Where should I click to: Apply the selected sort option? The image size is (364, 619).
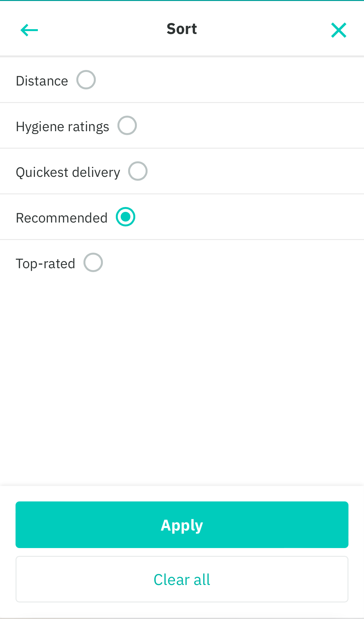[182, 525]
